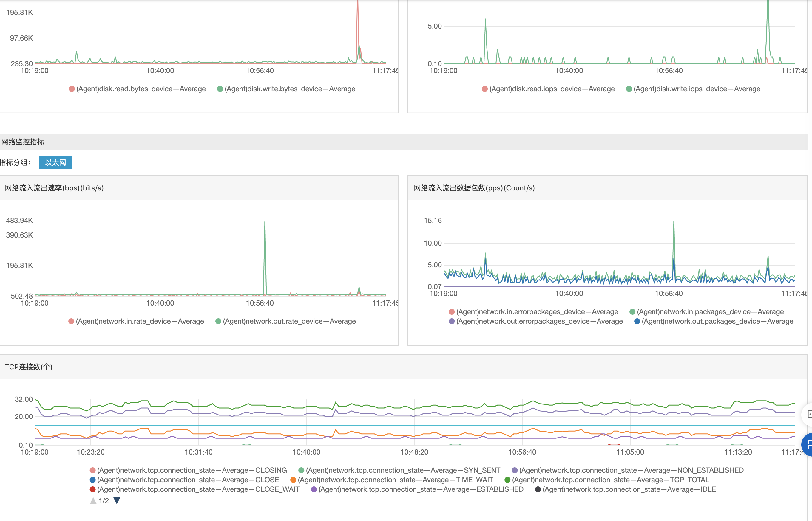Toggle disk.read.iops_device legend series
This screenshot has height=521, width=812.
(548, 89)
